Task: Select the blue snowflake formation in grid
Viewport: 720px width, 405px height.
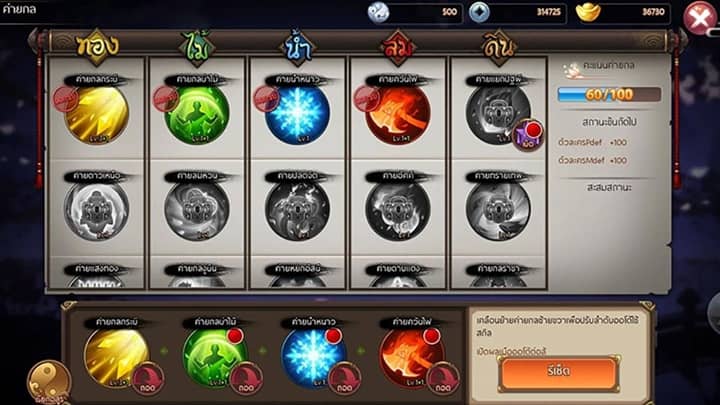Action: 298,114
